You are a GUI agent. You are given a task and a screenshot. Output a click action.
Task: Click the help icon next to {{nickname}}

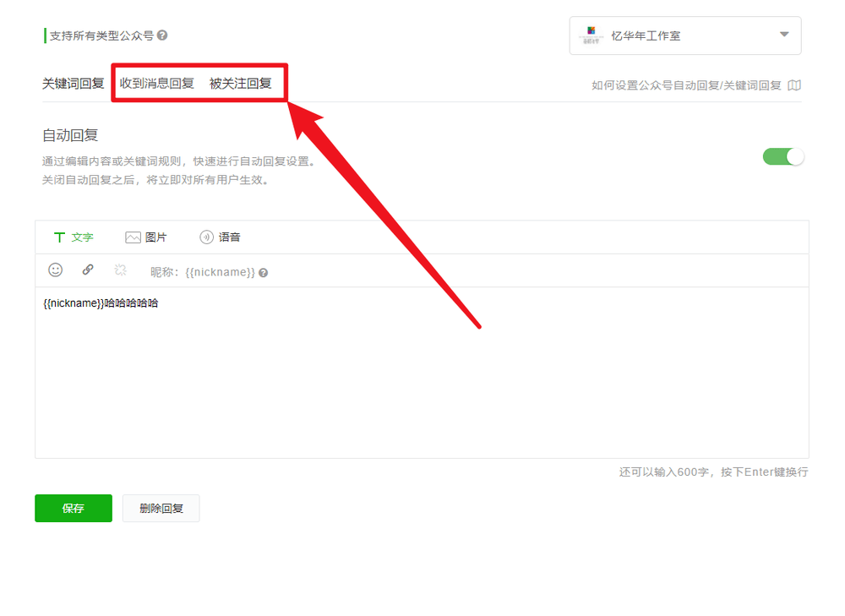[263, 273]
